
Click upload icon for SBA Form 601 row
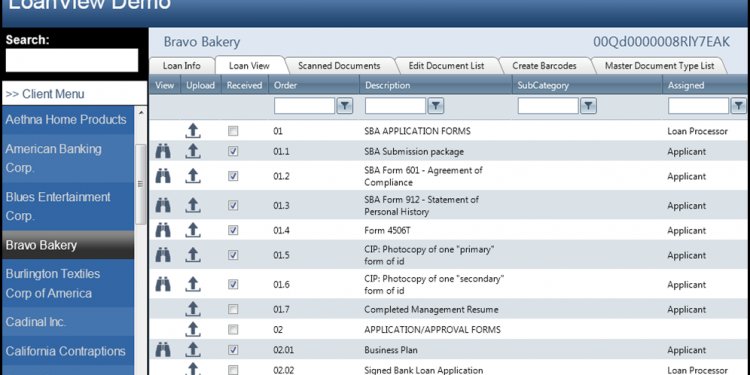[x=193, y=176]
